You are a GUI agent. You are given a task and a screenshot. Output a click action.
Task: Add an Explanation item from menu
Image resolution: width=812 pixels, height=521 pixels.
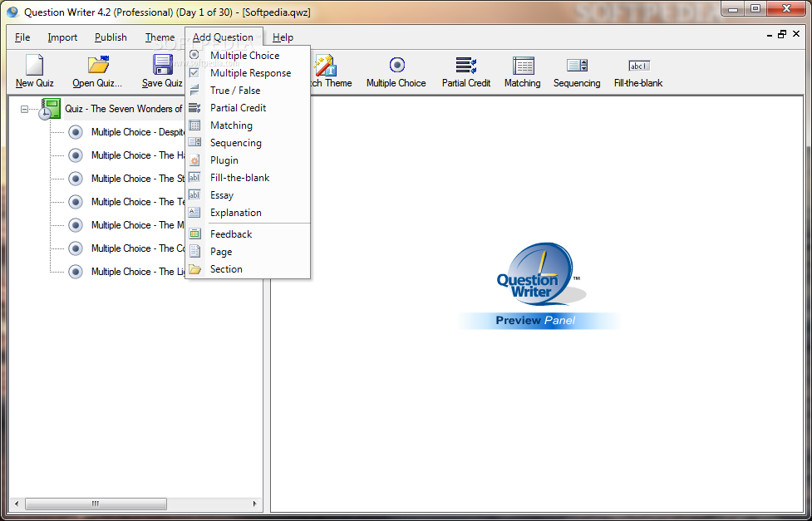click(248, 213)
